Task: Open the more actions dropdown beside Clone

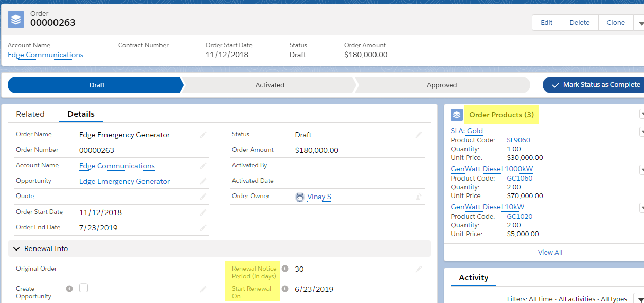Action: coord(640,23)
